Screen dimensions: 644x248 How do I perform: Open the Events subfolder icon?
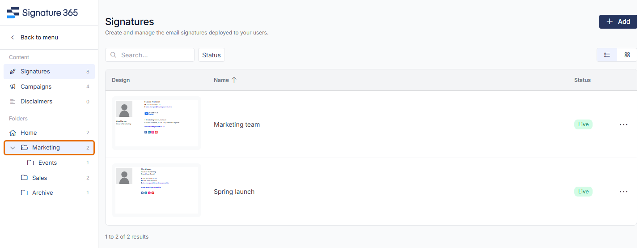tap(30, 163)
